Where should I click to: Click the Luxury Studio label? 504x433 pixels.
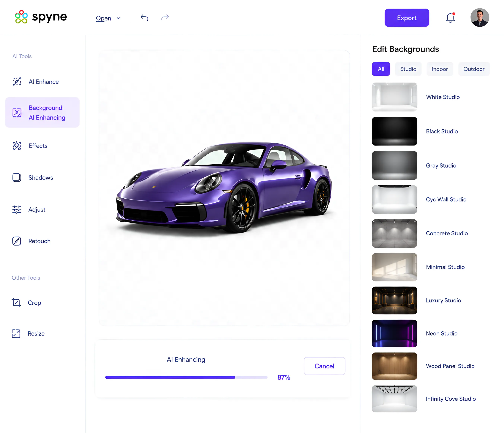pos(443,300)
